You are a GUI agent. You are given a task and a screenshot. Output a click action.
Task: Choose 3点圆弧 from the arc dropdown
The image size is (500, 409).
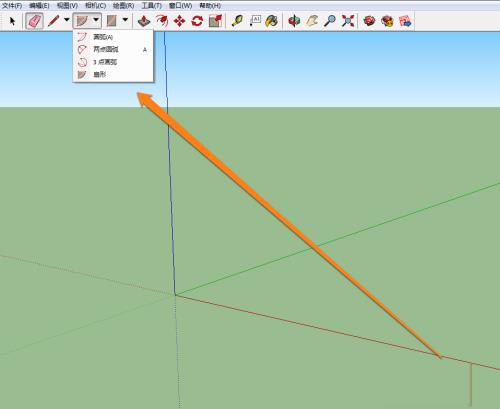113,62
